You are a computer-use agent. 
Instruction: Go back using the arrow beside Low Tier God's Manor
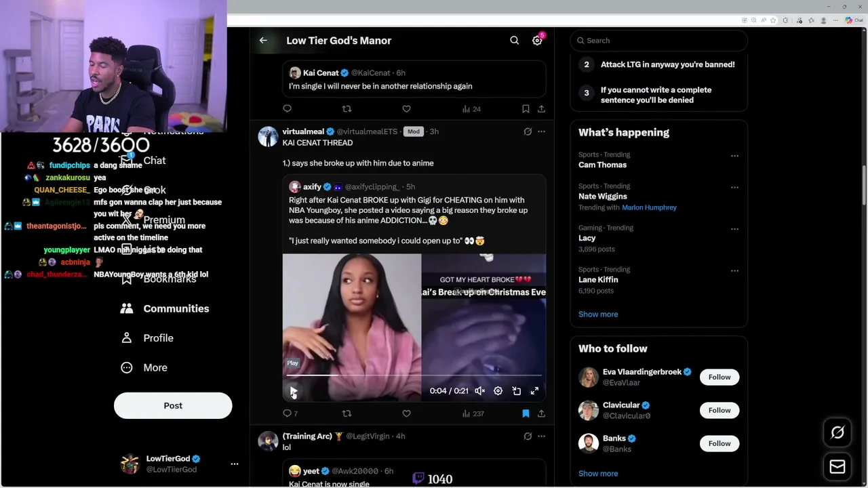263,41
